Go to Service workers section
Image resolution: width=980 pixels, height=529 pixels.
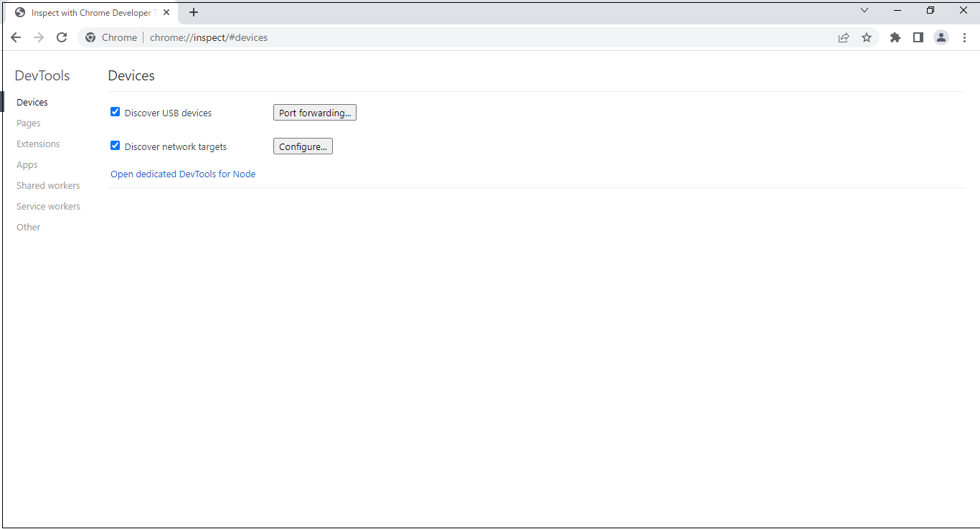point(48,207)
